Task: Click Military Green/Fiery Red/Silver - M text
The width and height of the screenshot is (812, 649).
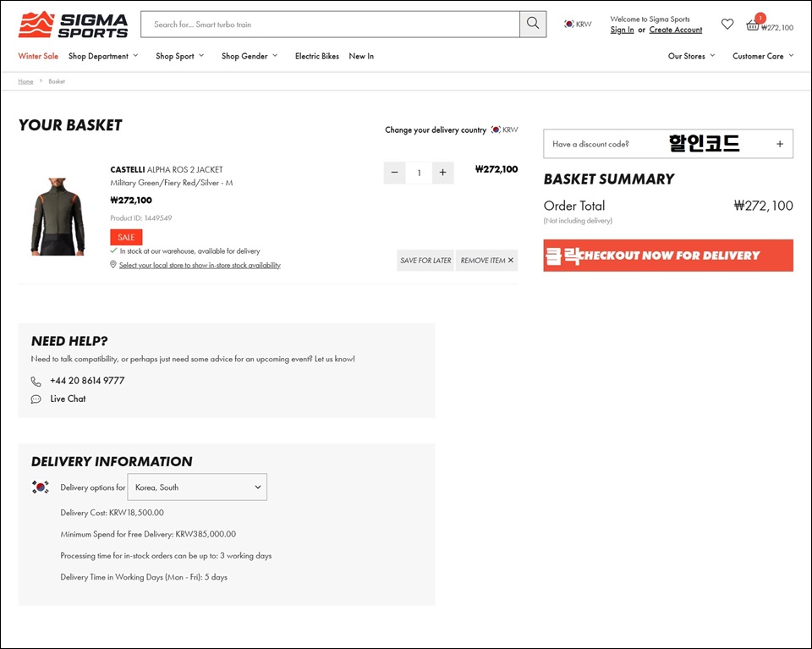Action: coord(172,183)
